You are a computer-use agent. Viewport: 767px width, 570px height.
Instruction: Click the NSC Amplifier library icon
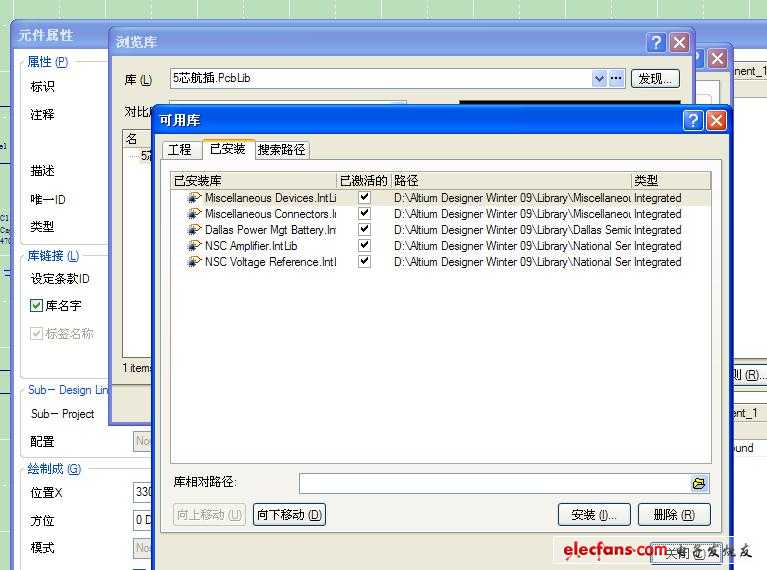coord(194,246)
